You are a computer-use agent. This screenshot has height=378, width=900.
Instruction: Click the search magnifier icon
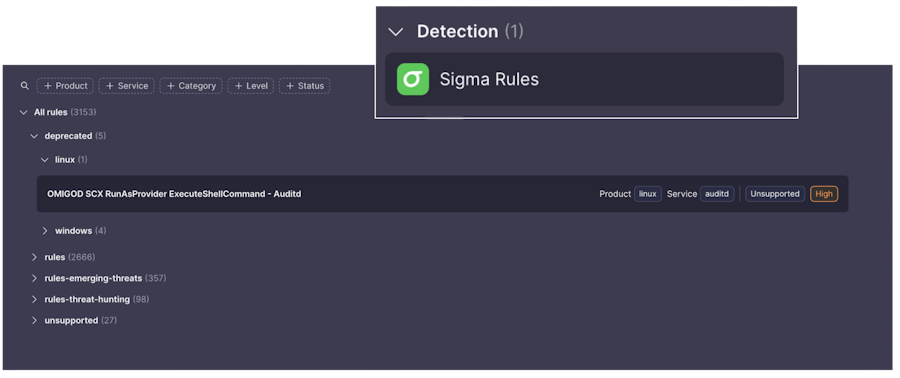click(25, 85)
